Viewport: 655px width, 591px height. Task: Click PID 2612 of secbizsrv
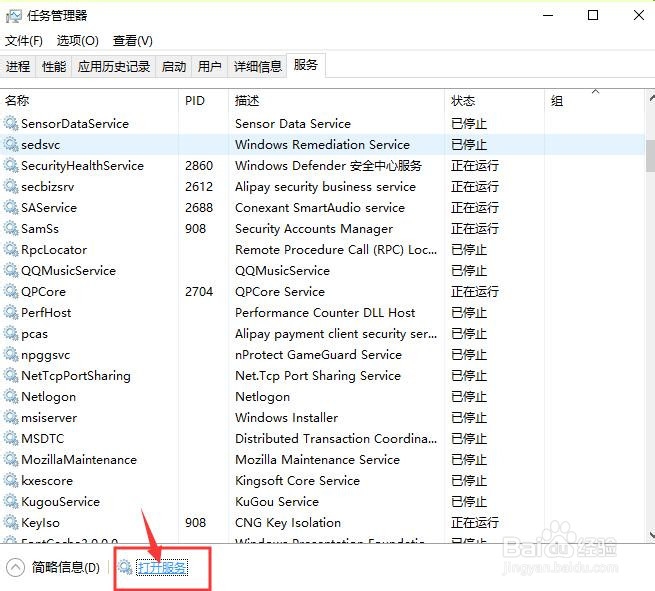(199, 186)
